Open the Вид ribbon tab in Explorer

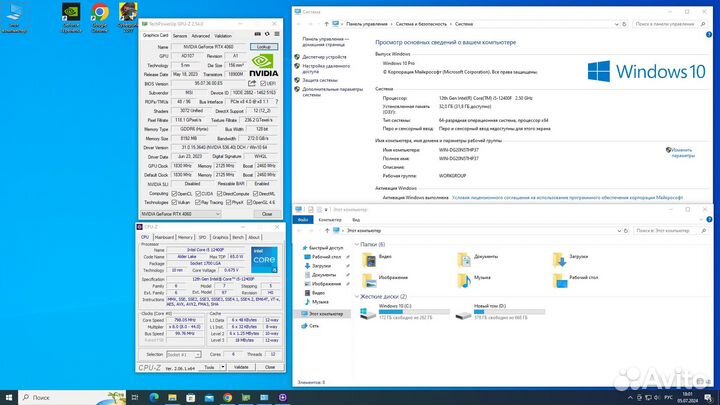356,220
